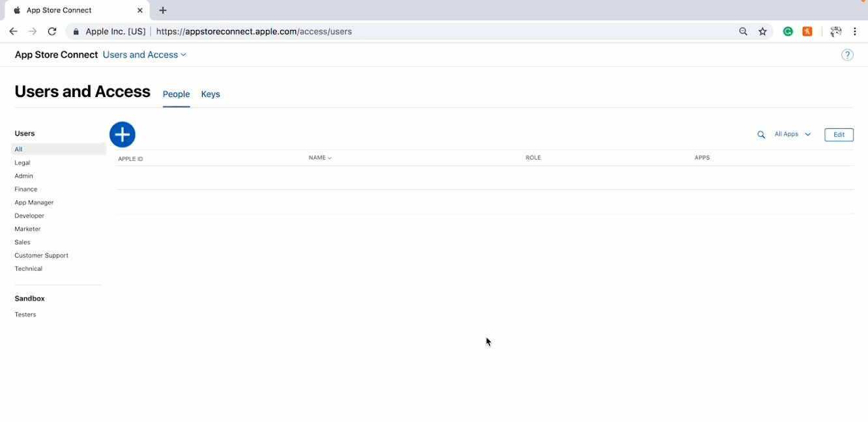The height and width of the screenshot is (422, 868).
Task: Filter users by Admin role
Action: [x=23, y=176]
